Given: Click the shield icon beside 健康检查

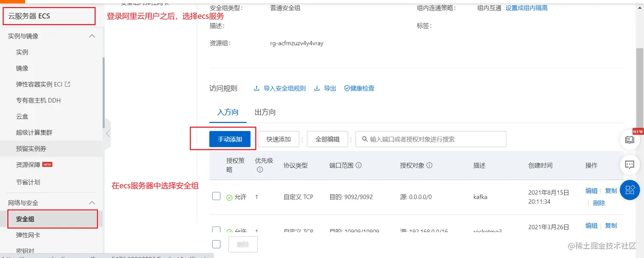Looking at the screenshot, I should pyautogui.click(x=347, y=89).
